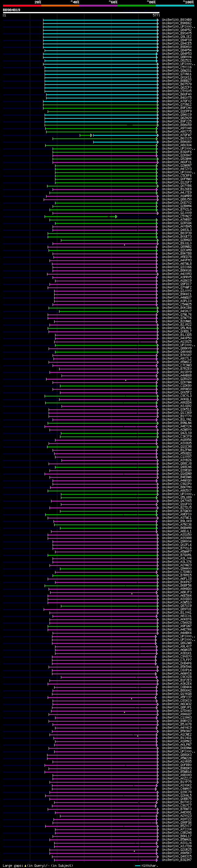Select the UniRef100_Q5LU89 label
Image resolution: width=197 pixels, height=868 pixels.
coord(177,498)
